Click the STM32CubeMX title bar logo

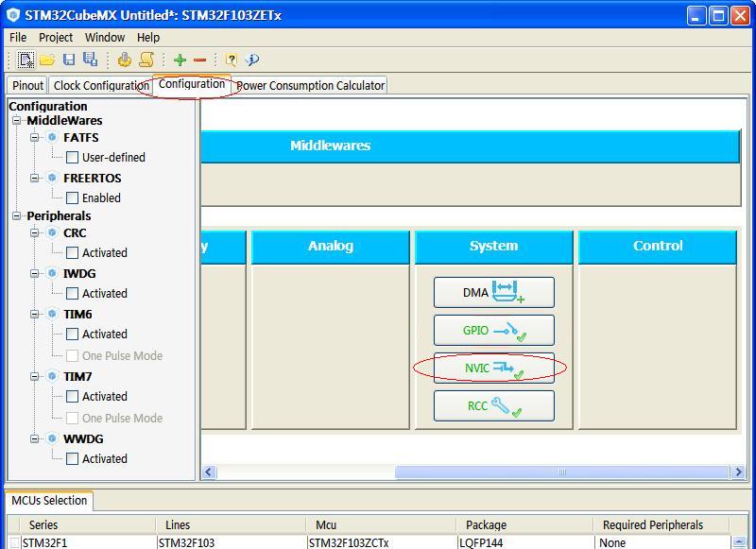pyautogui.click(x=13, y=15)
